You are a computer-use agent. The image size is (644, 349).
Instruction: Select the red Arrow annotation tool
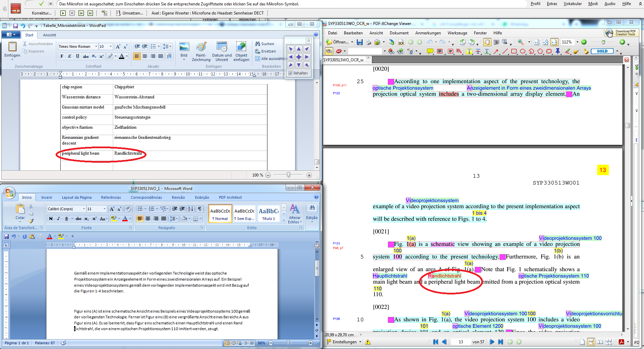pyautogui.click(x=496, y=51)
